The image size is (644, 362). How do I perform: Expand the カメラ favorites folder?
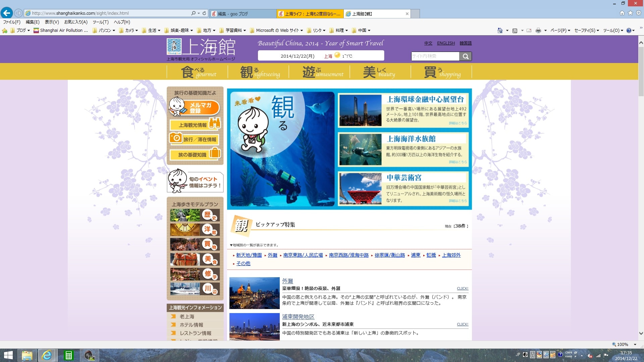tap(128, 31)
